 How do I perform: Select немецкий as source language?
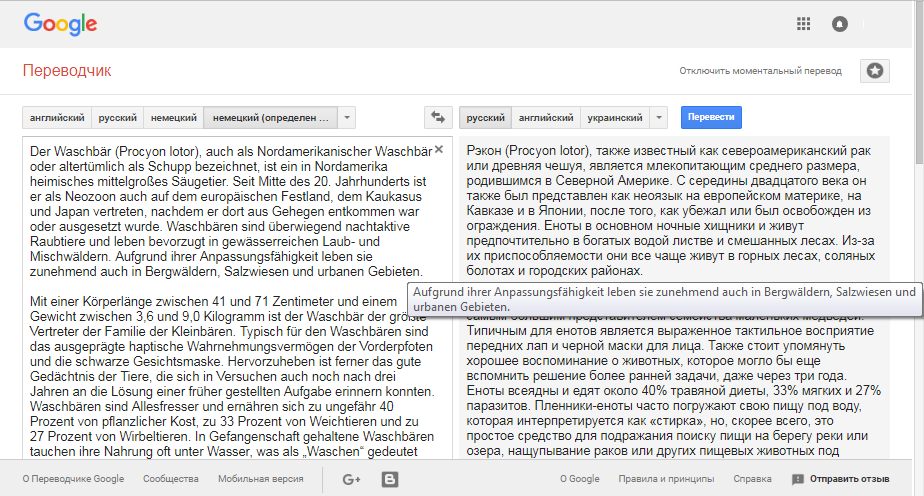click(x=174, y=117)
